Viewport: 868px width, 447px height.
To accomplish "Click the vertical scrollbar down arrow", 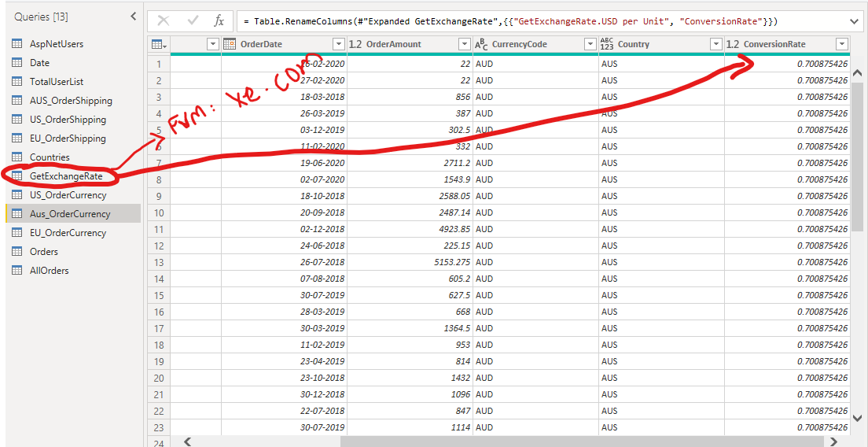I will pyautogui.click(x=858, y=418).
